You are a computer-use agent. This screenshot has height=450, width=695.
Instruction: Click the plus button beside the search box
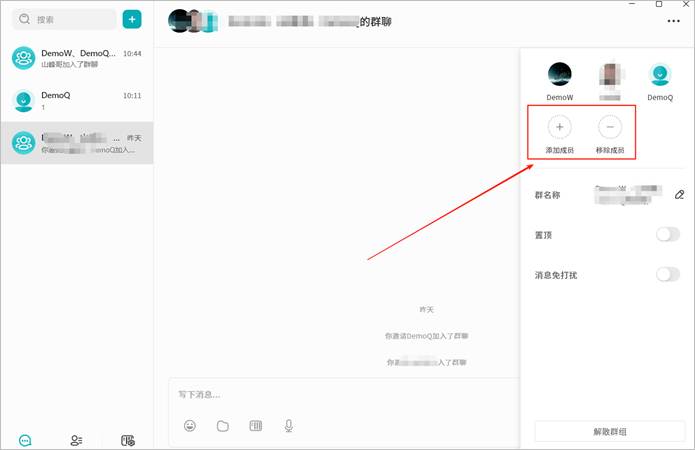coord(131,19)
